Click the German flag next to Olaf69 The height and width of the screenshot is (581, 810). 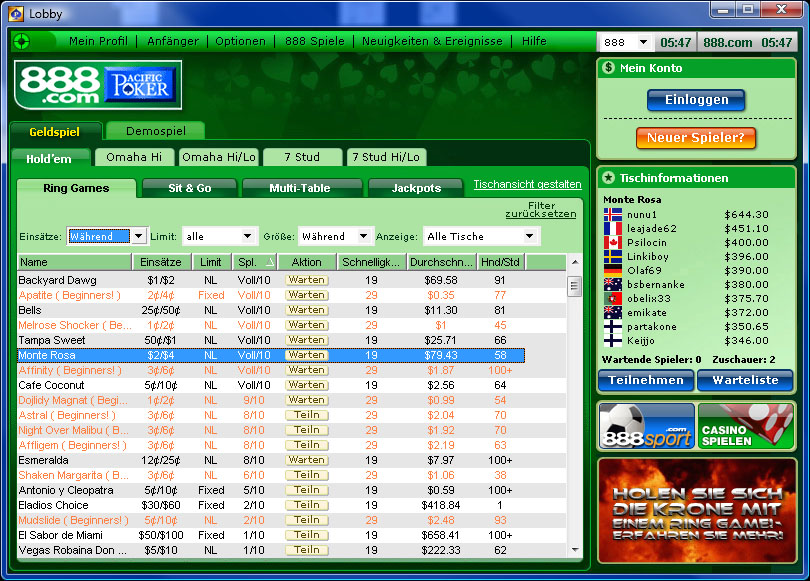[x=613, y=270]
